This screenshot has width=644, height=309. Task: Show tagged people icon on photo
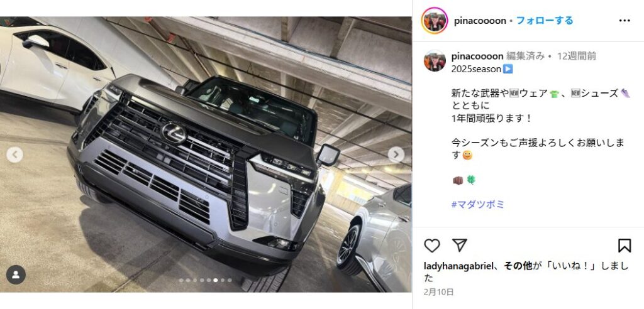pyautogui.click(x=16, y=275)
